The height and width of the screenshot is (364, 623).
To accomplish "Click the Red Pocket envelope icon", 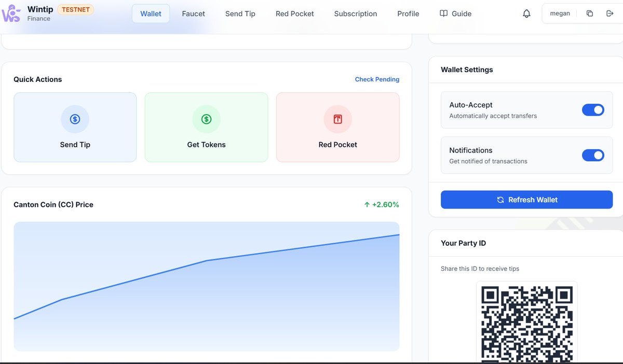I will point(338,119).
